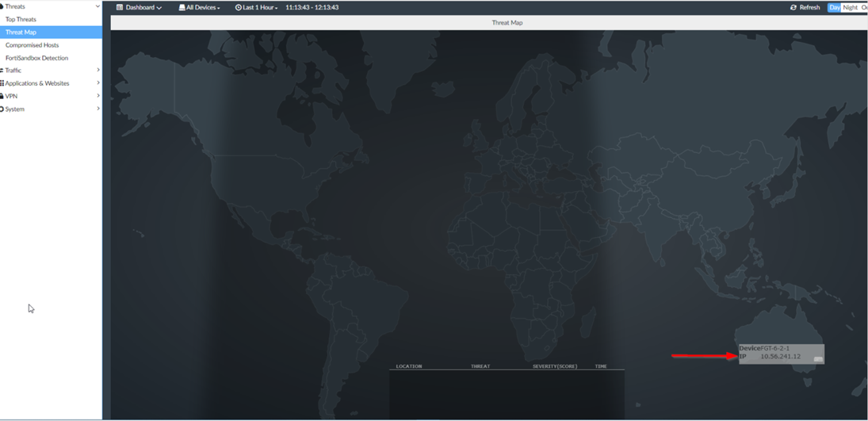Screen dimensions: 868x421
Task: Expand the System section arrow
Action: [x=98, y=109]
